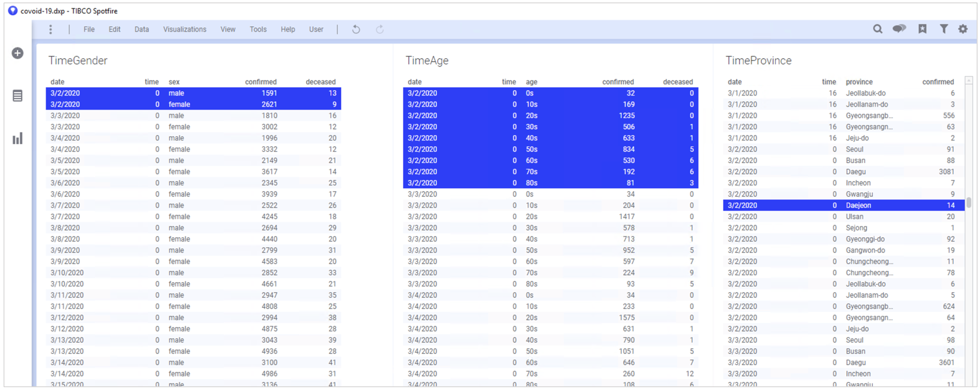Image resolution: width=980 pixels, height=390 pixels.
Task: Open the Visualizations menu
Action: click(185, 29)
